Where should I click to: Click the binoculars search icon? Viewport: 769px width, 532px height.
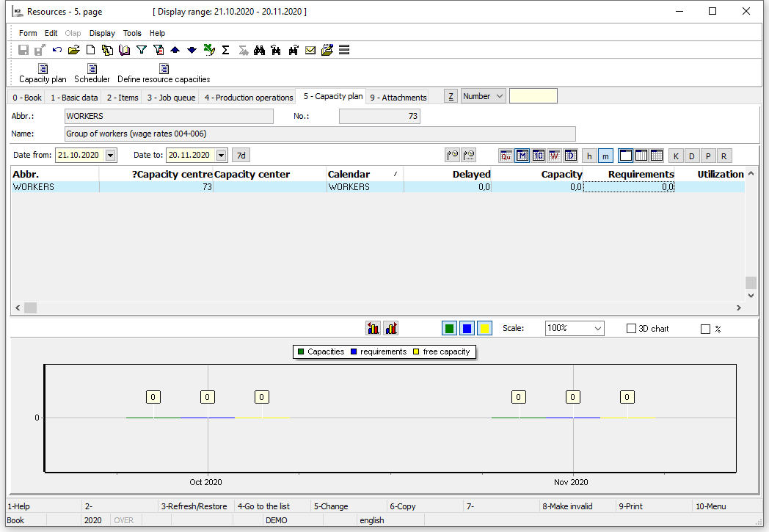(259, 50)
